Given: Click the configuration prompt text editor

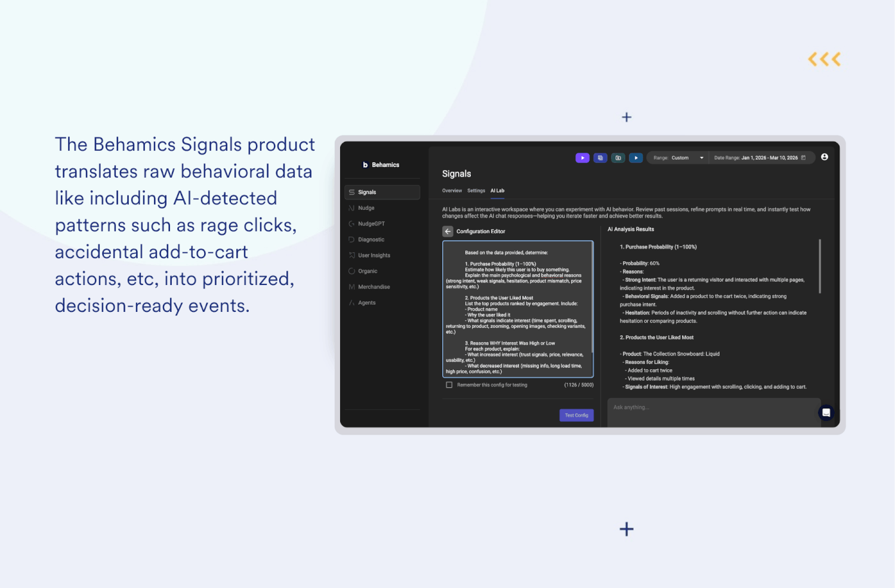Looking at the screenshot, I should 517,309.
